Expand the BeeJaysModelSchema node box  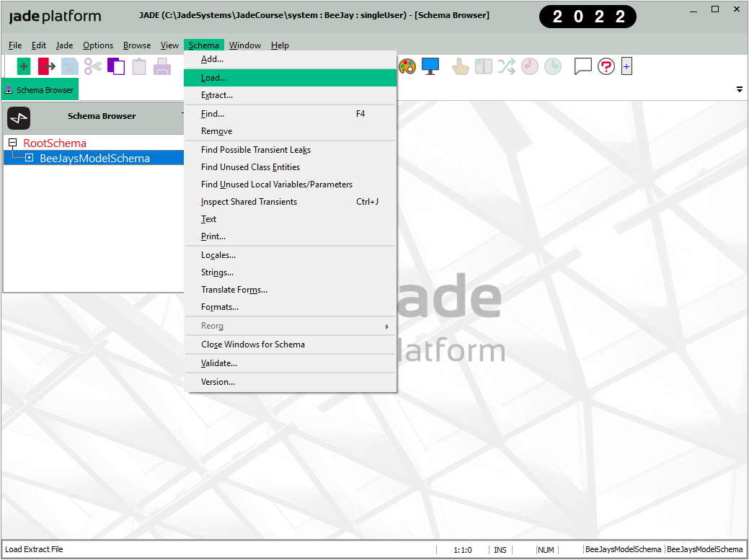click(x=29, y=158)
